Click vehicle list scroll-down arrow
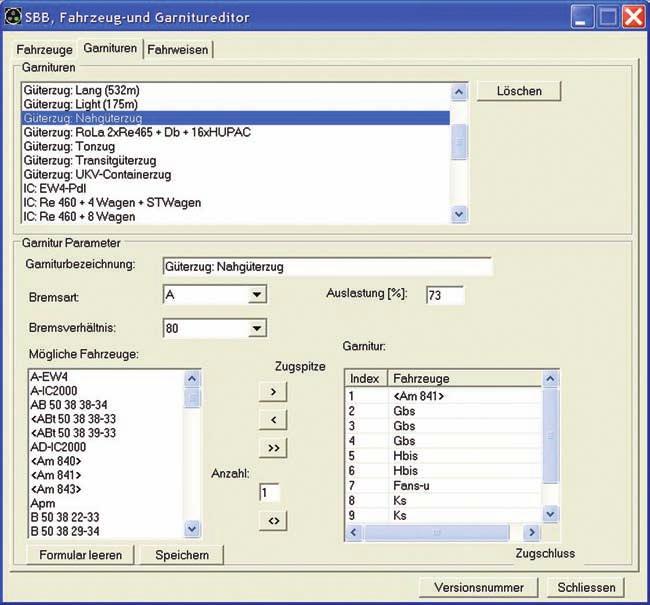Viewport: 650px width, 605px height. pos(192,529)
